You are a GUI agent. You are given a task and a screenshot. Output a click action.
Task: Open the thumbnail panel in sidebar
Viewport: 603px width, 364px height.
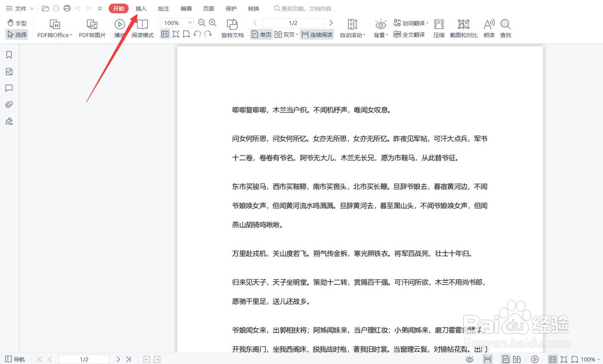pos(9,72)
